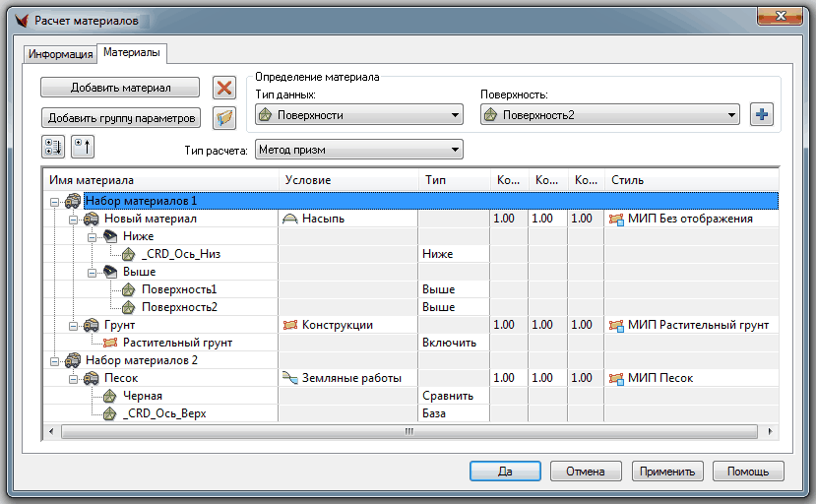Click the red X delete material icon
816x504 pixels.
pos(225,88)
